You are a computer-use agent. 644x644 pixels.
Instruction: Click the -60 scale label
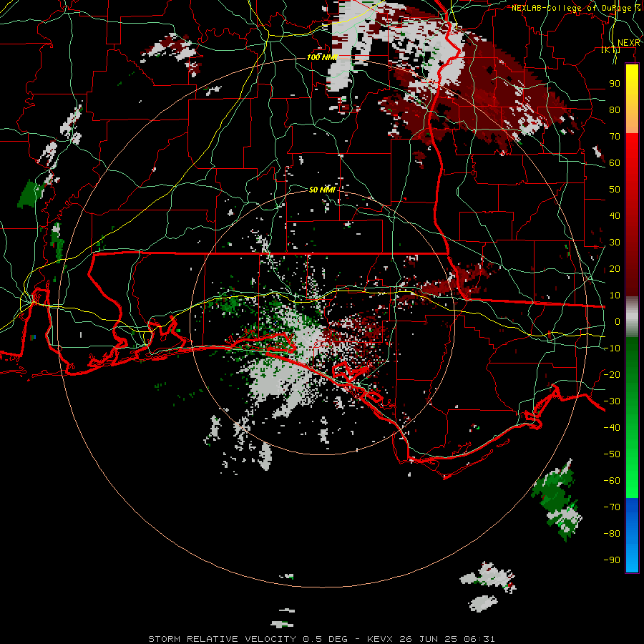click(612, 481)
